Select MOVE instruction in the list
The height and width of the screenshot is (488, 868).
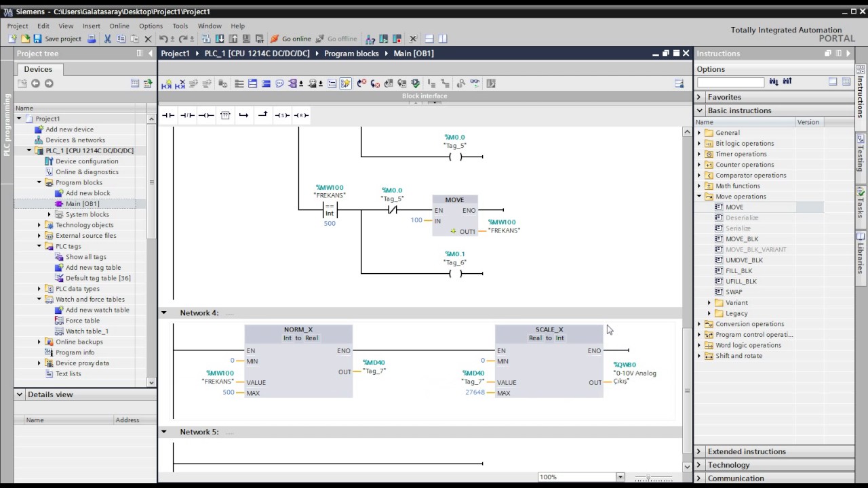[x=734, y=207]
